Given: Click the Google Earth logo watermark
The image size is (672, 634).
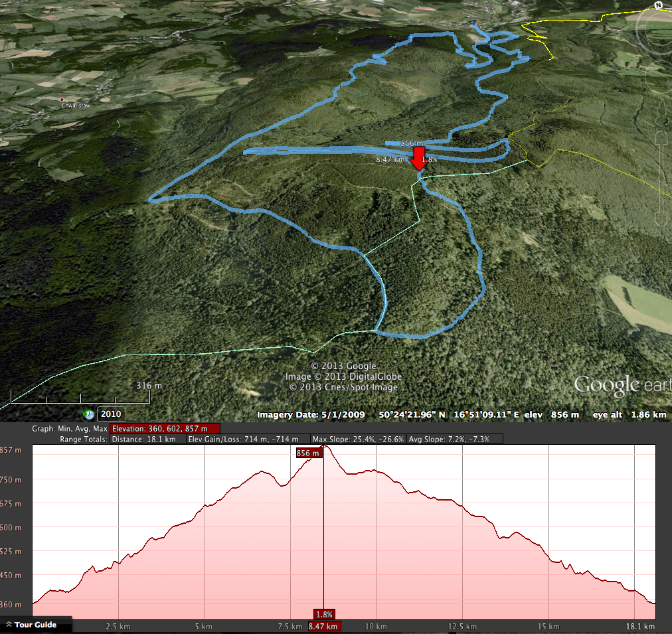Looking at the screenshot, I should pyautogui.click(x=622, y=385).
